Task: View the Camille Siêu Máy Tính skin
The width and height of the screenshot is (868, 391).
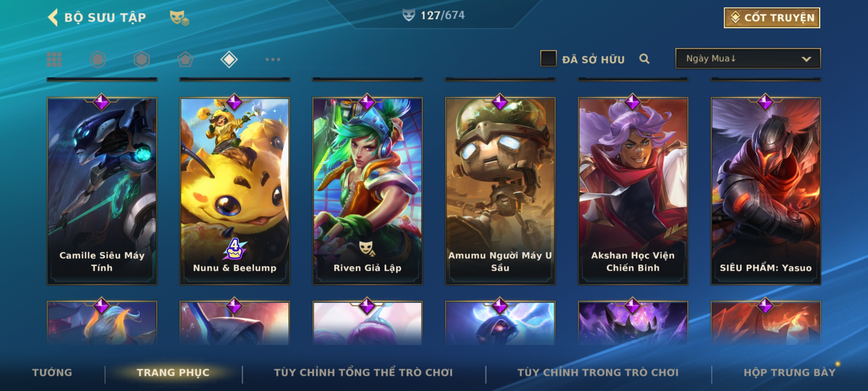Action: 102,191
